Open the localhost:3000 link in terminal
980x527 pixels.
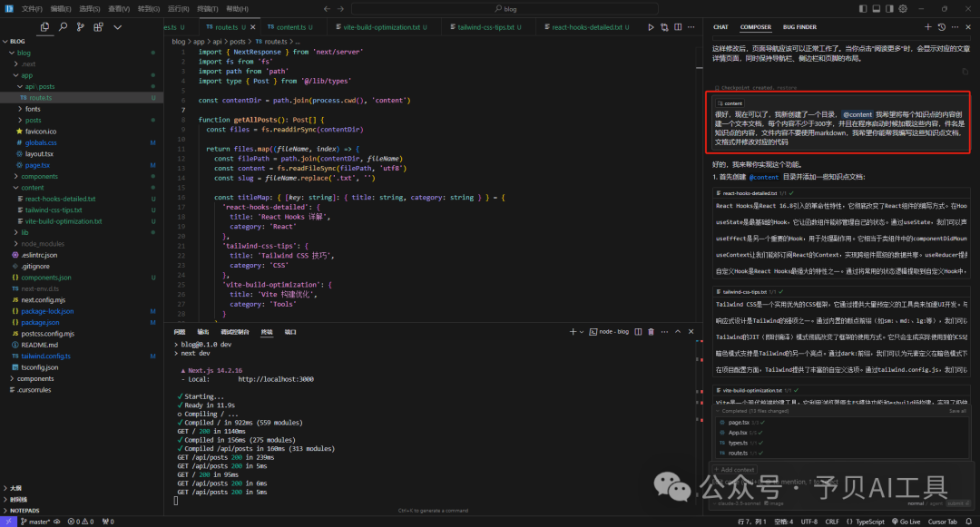click(276, 379)
